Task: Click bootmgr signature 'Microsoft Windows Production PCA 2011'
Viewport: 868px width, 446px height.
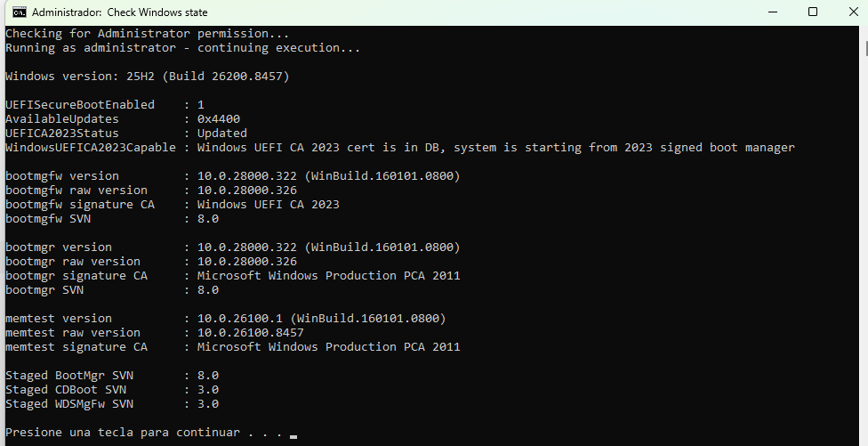Action: click(x=328, y=276)
